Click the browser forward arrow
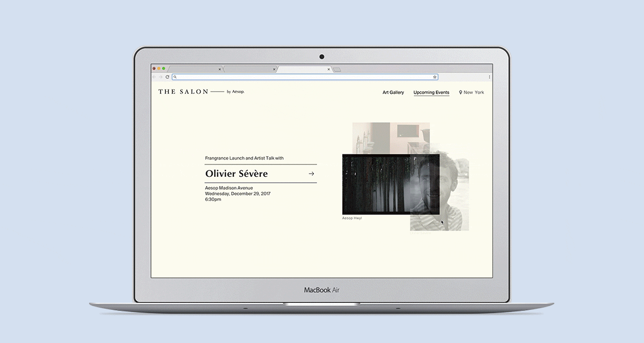The image size is (644, 343). 160,77
